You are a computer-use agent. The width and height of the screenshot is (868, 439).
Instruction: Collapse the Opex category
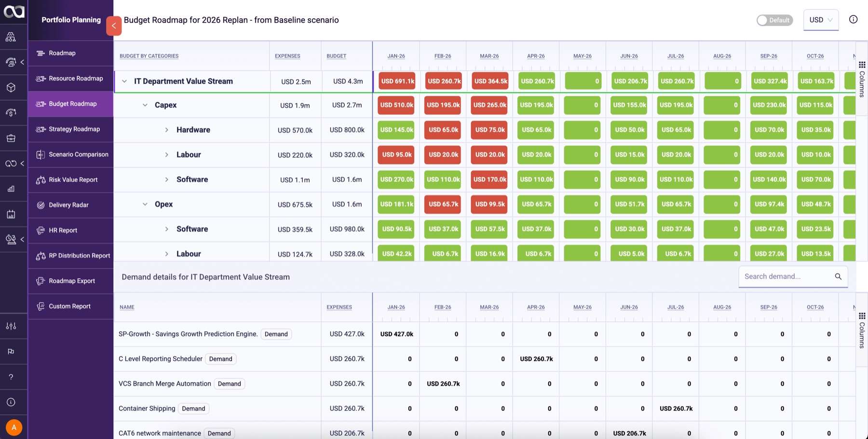click(x=145, y=204)
